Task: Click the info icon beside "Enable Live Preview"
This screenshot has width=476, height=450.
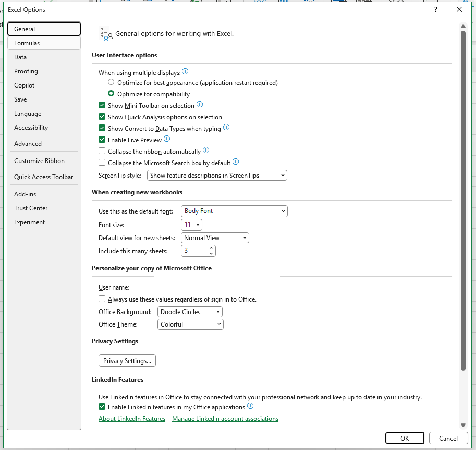Action: click(x=167, y=139)
